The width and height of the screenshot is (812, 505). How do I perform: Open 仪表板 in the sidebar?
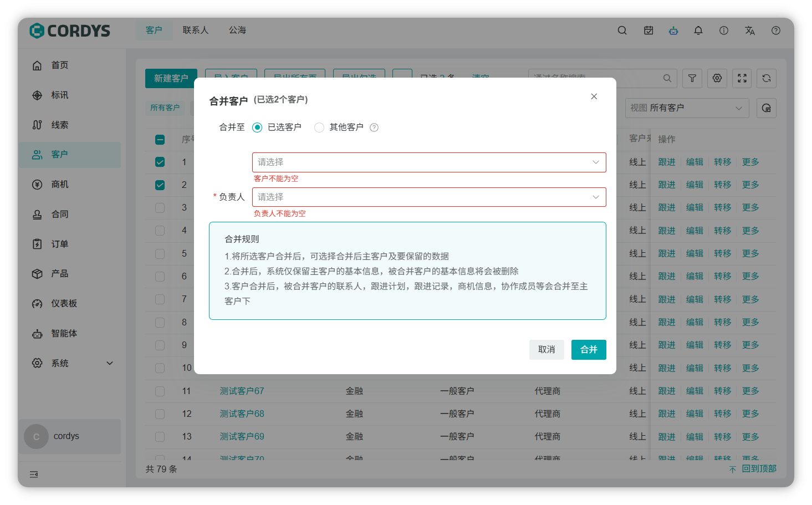70,304
